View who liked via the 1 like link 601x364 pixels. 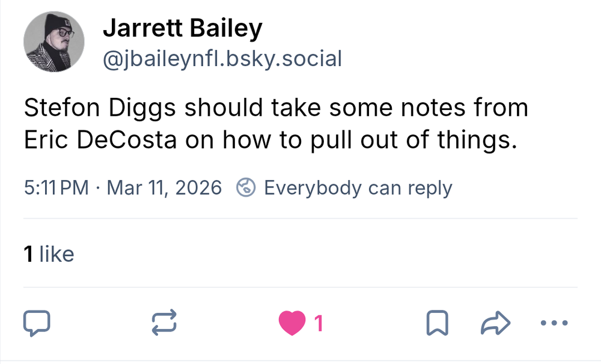[47, 253]
